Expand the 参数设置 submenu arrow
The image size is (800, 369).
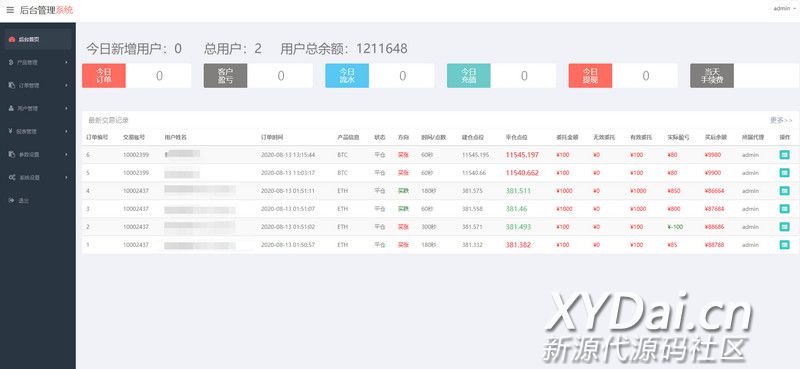tap(67, 154)
